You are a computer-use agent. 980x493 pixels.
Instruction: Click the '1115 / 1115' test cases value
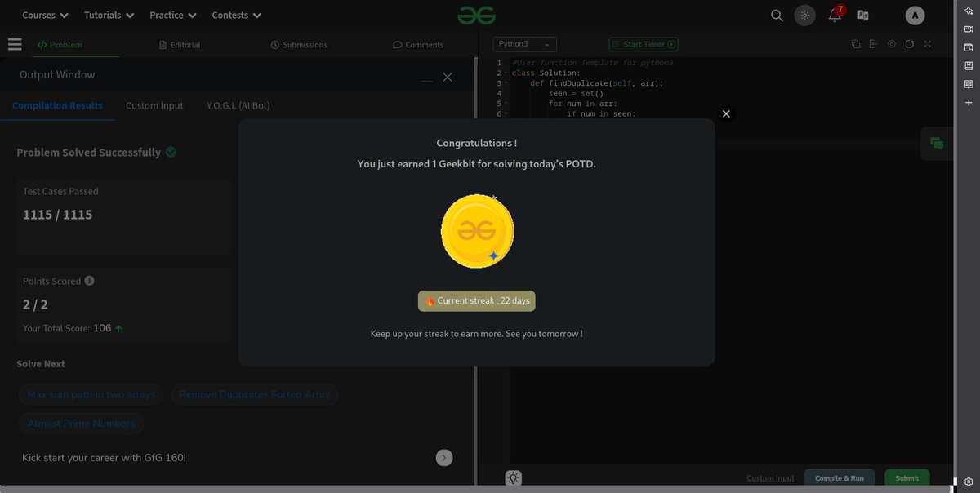57,215
